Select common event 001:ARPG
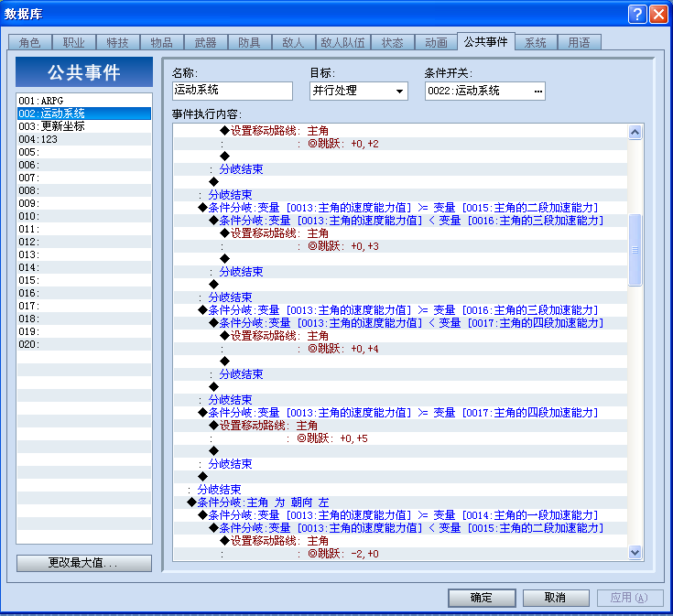 [84, 101]
